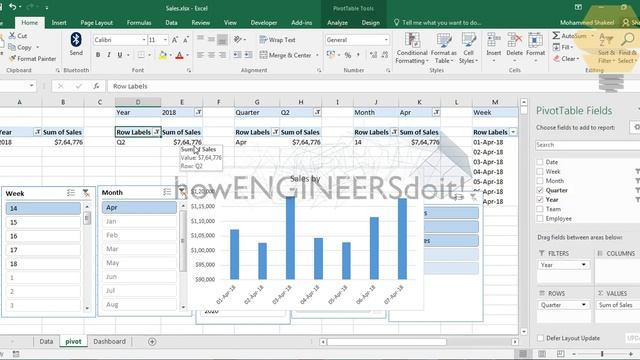The image size is (640, 360).
Task: Select week 17 in Week slicer
Action: pos(43,250)
